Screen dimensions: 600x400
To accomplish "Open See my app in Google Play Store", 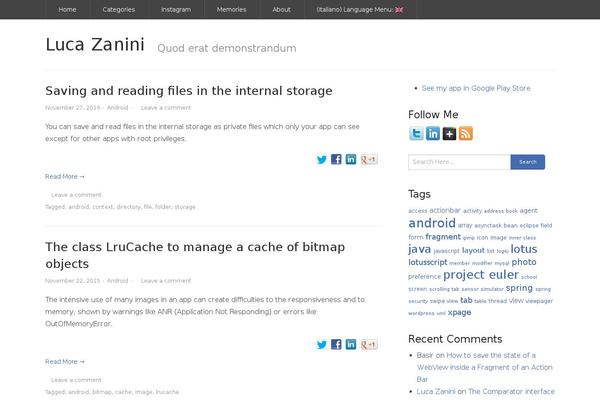I will point(476,88).
